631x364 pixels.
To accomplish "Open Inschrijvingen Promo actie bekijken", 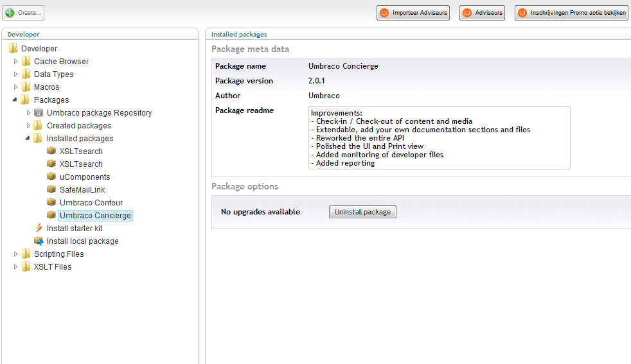I will [571, 13].
